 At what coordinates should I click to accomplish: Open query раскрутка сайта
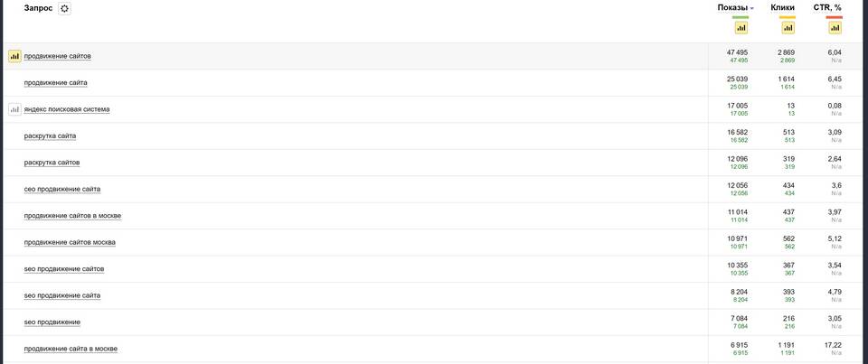[50, 136]
